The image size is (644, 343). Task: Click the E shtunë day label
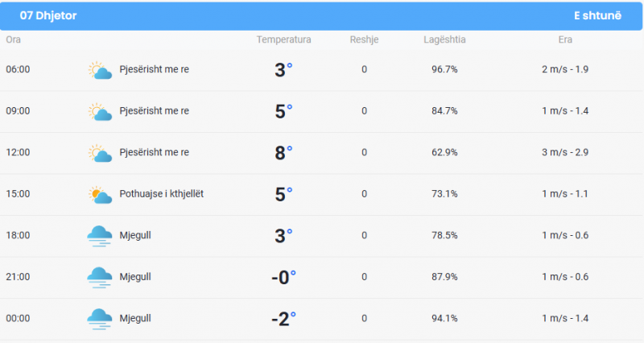(597, 15)
